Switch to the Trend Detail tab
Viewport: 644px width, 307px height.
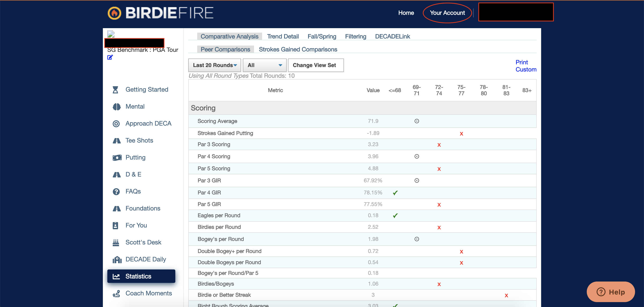point(283,36)
